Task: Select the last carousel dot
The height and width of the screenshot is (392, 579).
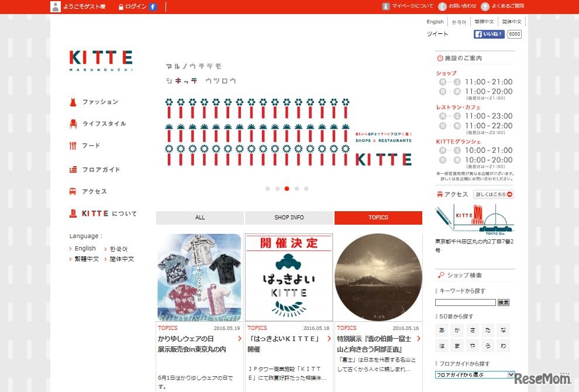Action: point(306,189)
